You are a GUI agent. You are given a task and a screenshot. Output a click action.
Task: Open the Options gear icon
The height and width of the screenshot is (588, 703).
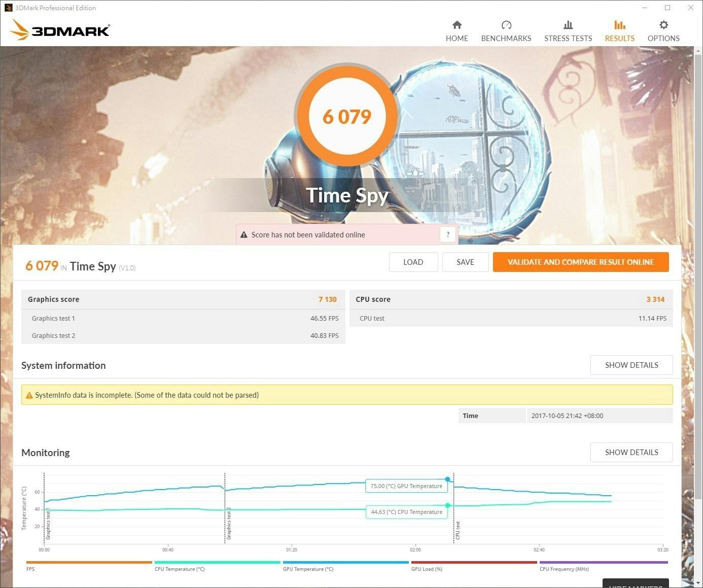(x=663, y=25)
